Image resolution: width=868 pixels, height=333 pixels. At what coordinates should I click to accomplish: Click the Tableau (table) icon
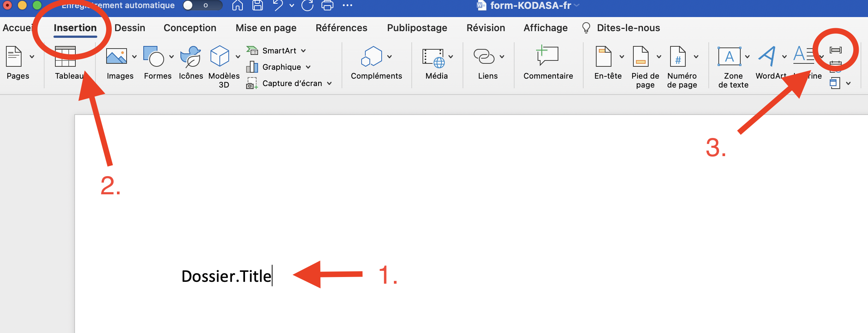point(65,57)
